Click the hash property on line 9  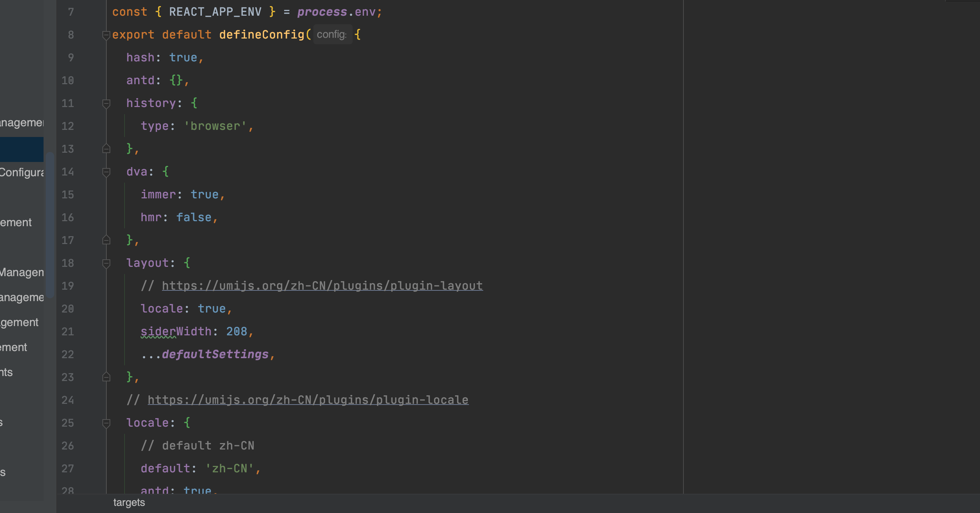(x=140, y=57)
